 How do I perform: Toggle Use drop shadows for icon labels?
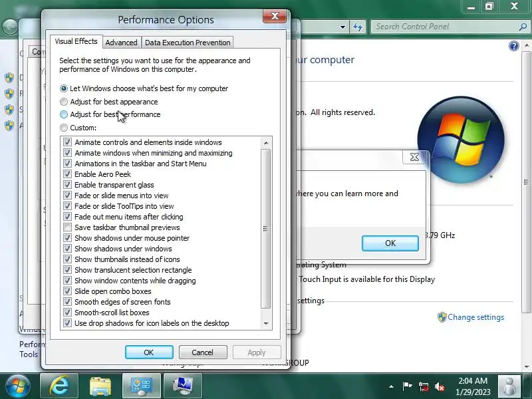68,323
